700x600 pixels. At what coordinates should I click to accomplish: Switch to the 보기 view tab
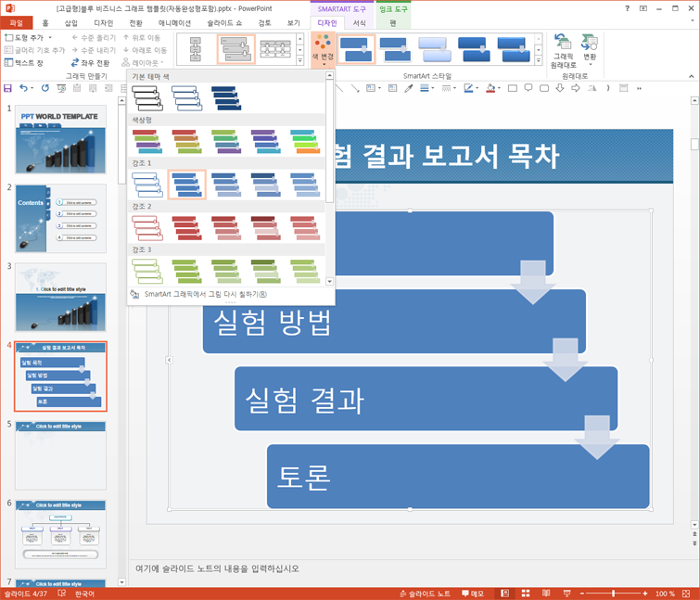pos(293,23)
